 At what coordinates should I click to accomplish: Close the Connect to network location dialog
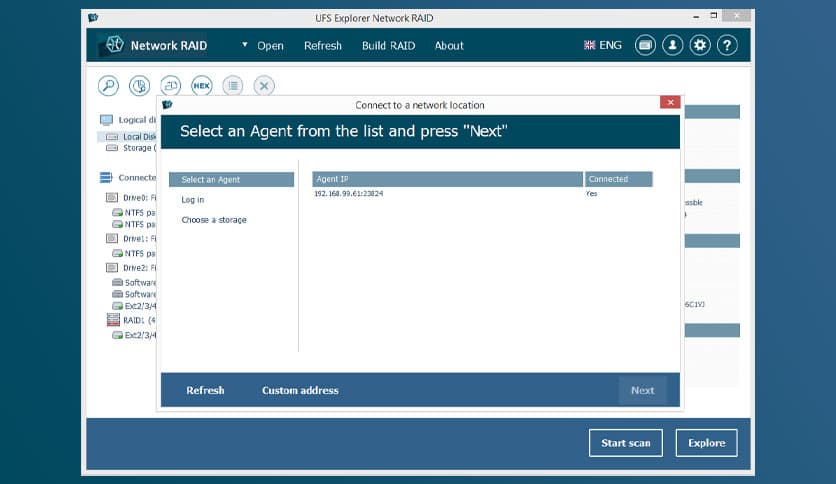point(670,102)
